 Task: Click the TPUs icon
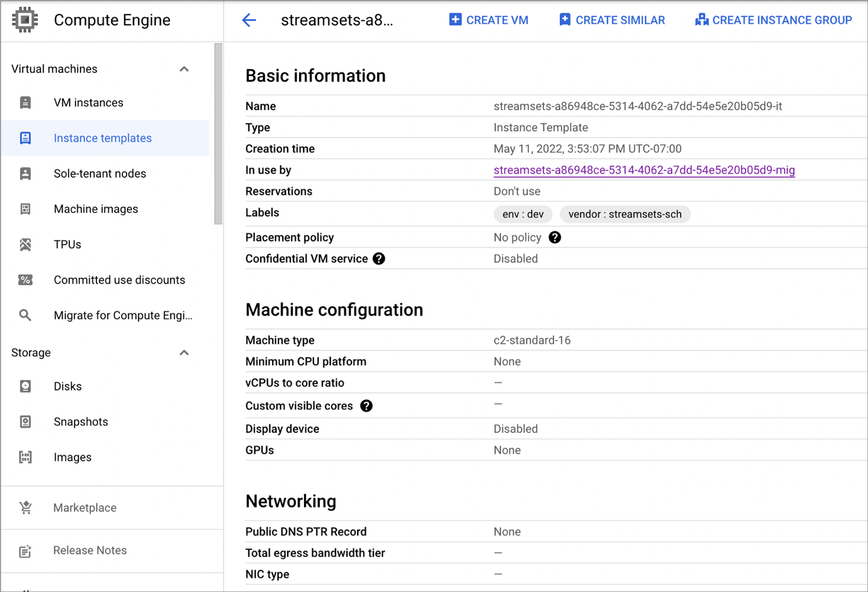25,245
